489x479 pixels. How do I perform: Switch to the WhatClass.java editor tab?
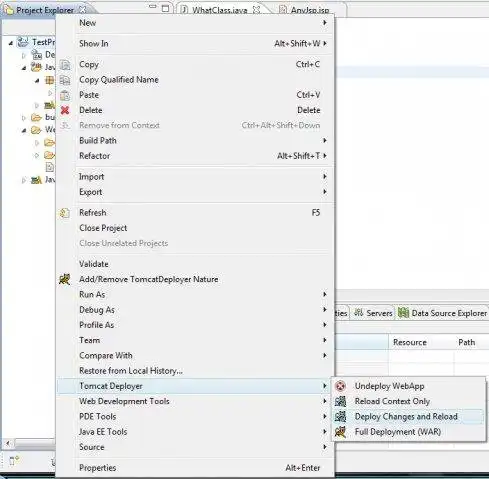click(x=220, y=10)
